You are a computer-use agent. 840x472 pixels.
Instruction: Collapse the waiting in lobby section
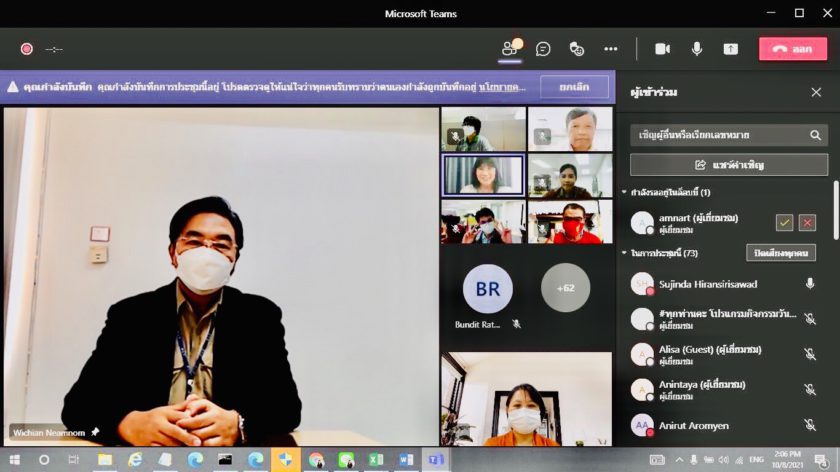click(625, 192)
